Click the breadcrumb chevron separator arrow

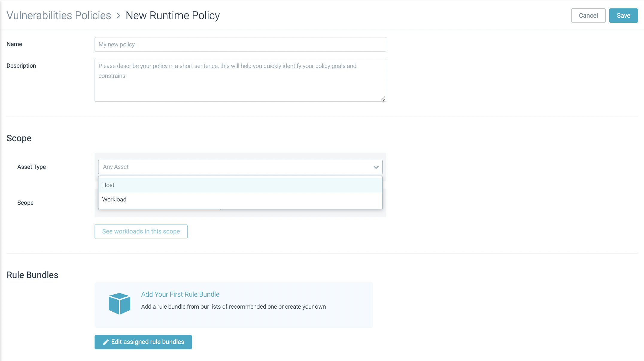click(119, 16)
